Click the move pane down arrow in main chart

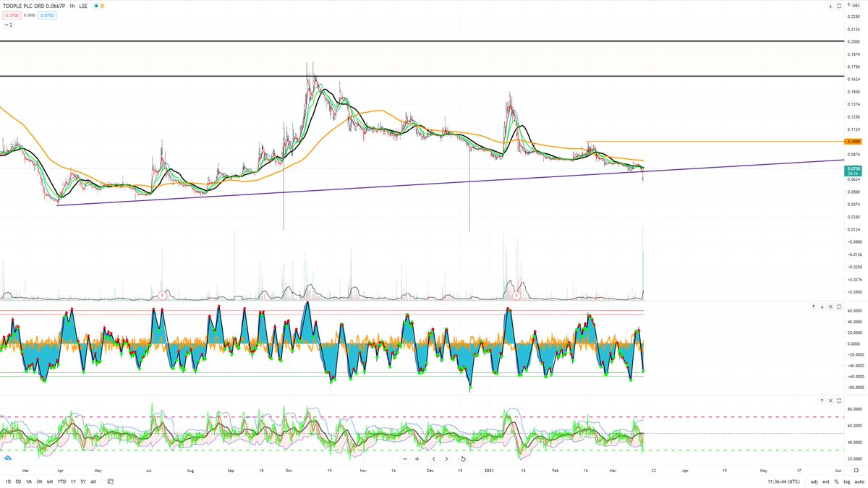tap(830, 6)
